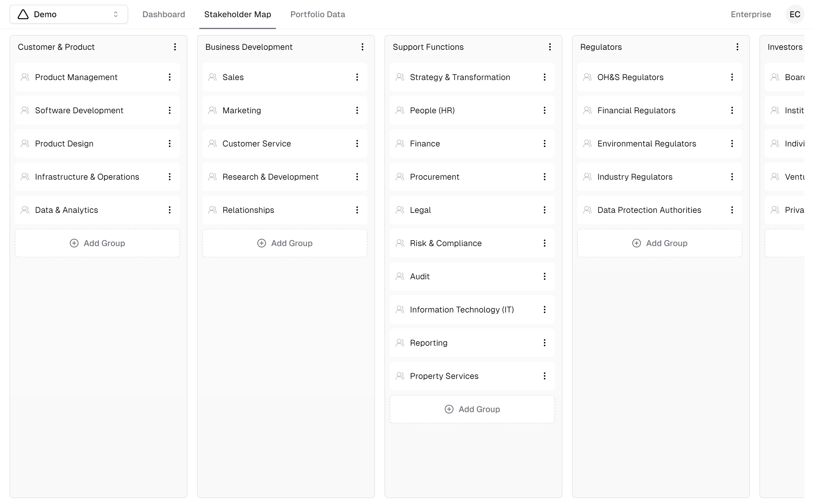The width and height of the screenshot is (814, 504).
Task: Click the three-dot menu on Customer & Product
Action: click(x=175, y=47)
